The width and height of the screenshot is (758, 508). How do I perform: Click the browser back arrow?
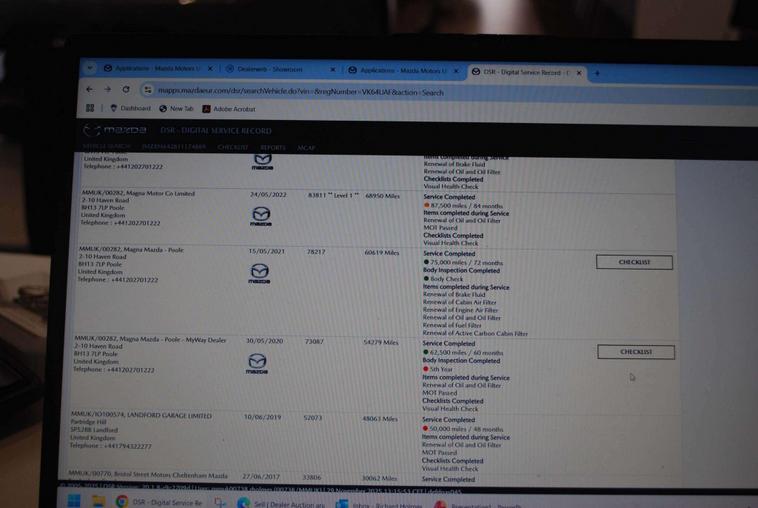point(89,90)
